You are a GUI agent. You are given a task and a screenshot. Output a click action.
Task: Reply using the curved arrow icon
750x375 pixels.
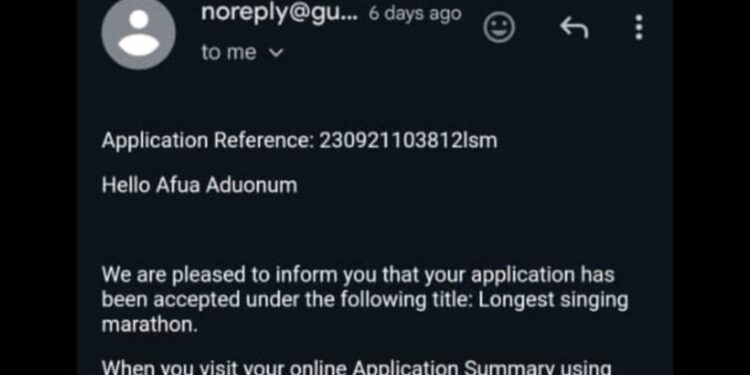pyautogui.click(x=574, y=28)
